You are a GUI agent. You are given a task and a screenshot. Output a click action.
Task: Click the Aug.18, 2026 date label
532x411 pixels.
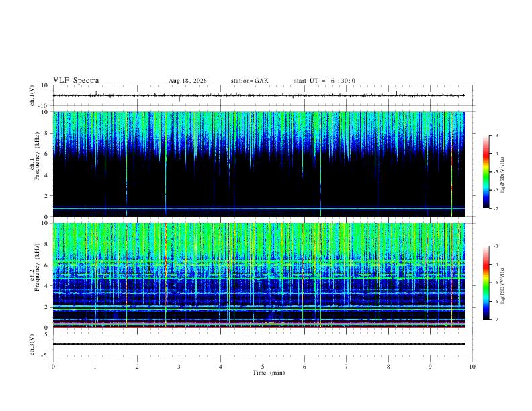(187, 81)
